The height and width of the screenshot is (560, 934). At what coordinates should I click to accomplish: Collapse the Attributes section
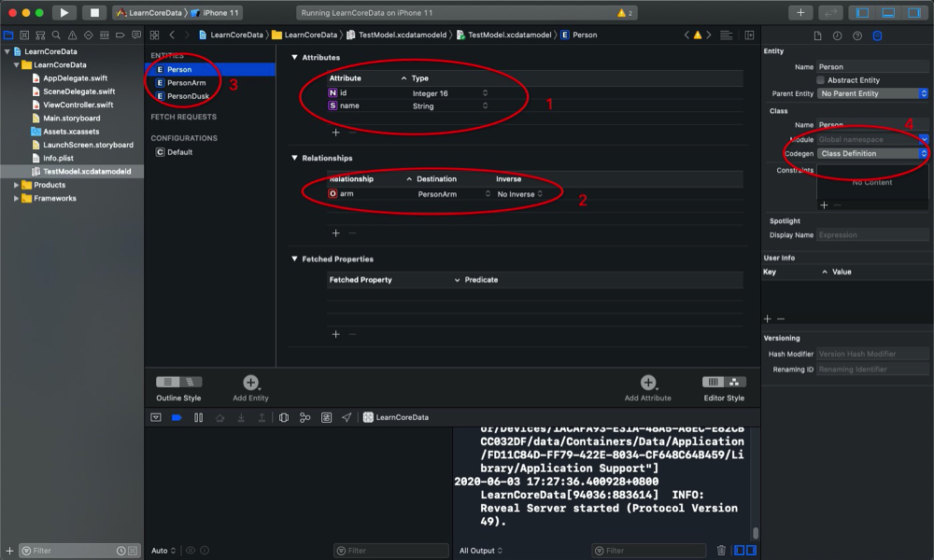pyautogui.click(x=294, y=57)
